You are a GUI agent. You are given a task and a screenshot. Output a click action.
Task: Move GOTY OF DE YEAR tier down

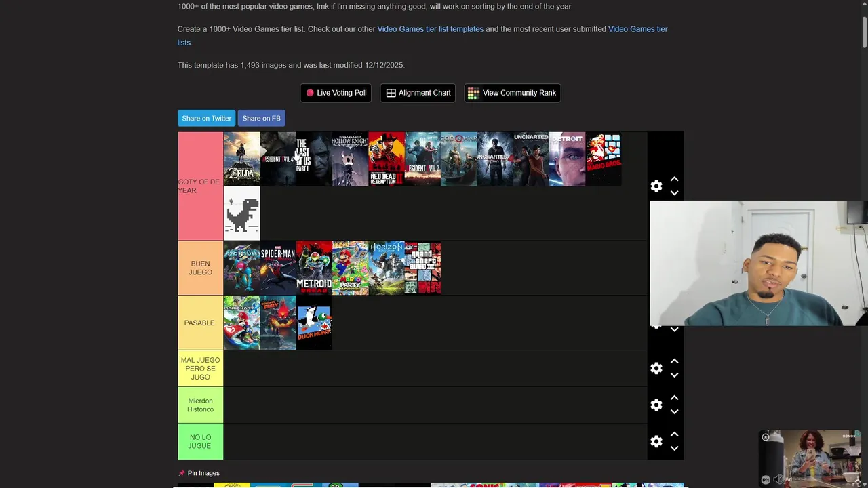click(x=674, y=192)
